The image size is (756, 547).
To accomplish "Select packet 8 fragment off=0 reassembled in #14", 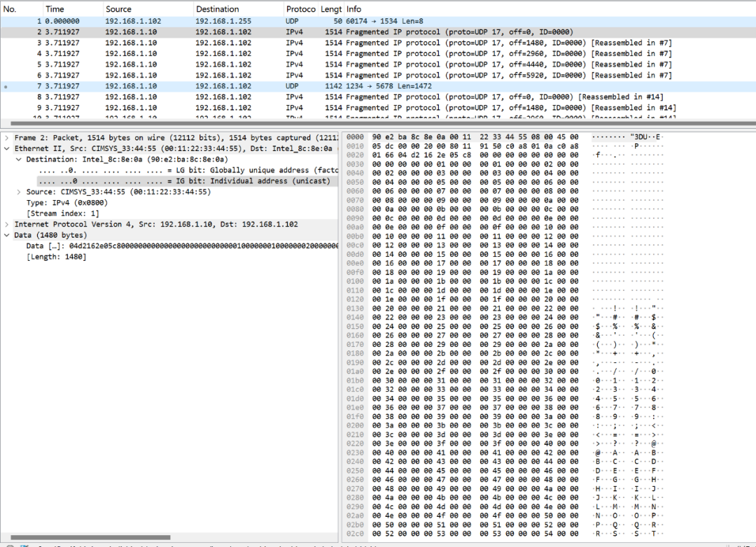I will coord(378,97).
